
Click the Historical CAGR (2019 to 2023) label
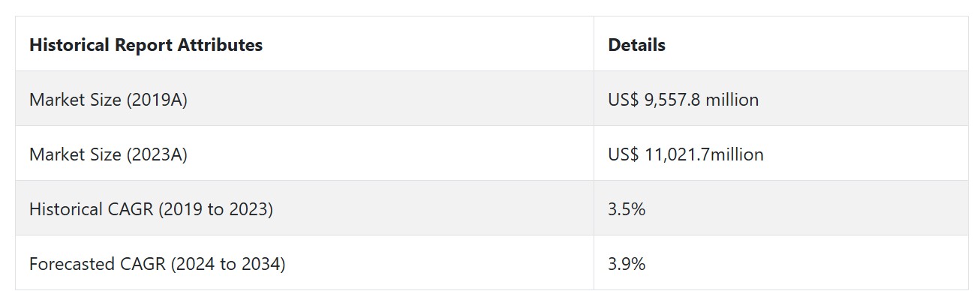point(151,209)
